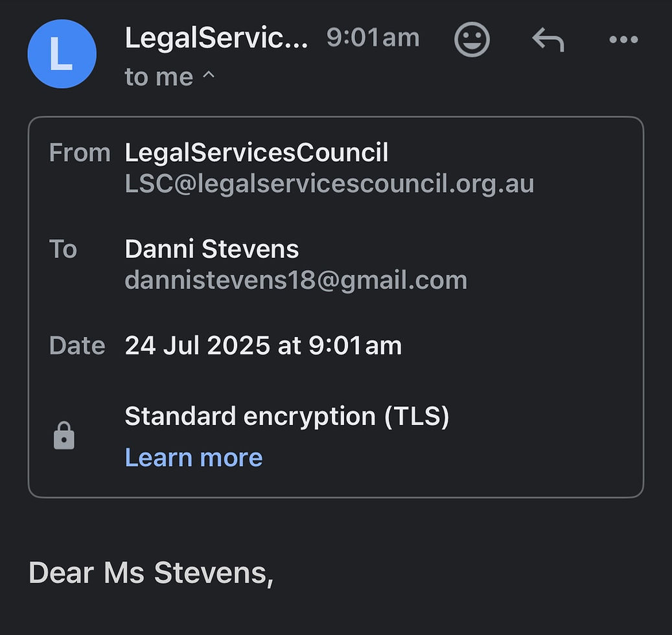Tap the date 24 Jul 2025 at 9:01am
Viewport: 672px width, 635px height.
point(263,345)
